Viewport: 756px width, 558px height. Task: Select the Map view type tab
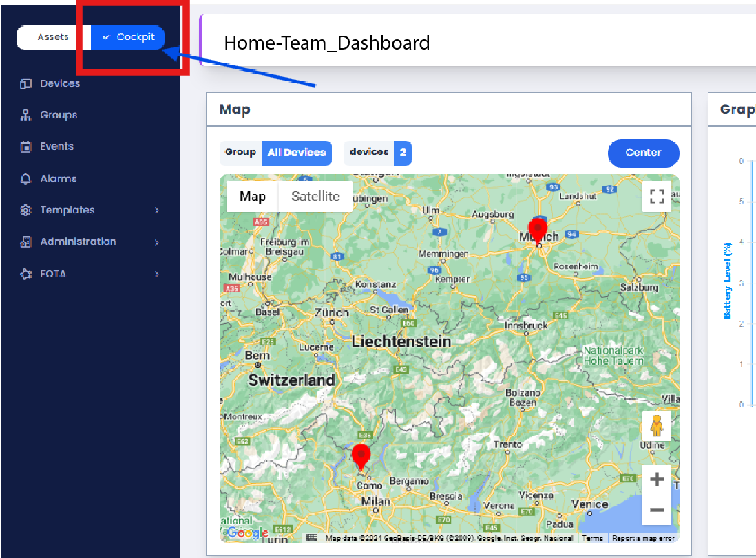tap(253, 196)
